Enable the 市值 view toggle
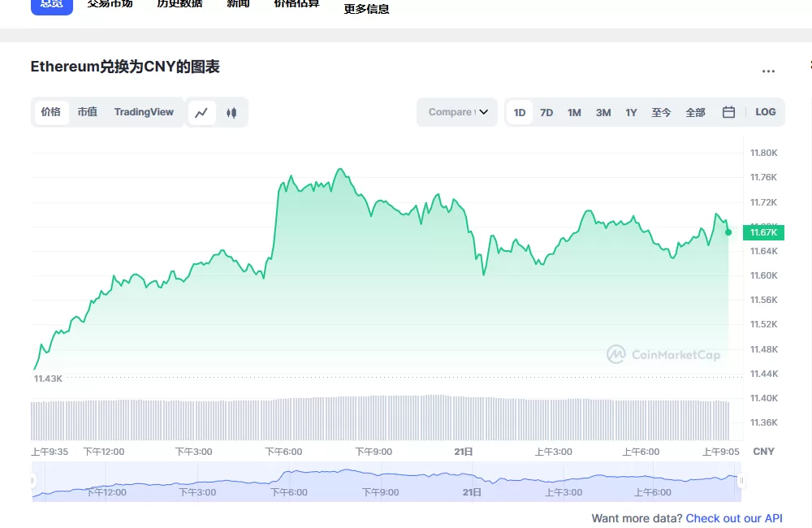Viewport: 812px width, 528px height. pyautogui.click(x=87, y=112)
